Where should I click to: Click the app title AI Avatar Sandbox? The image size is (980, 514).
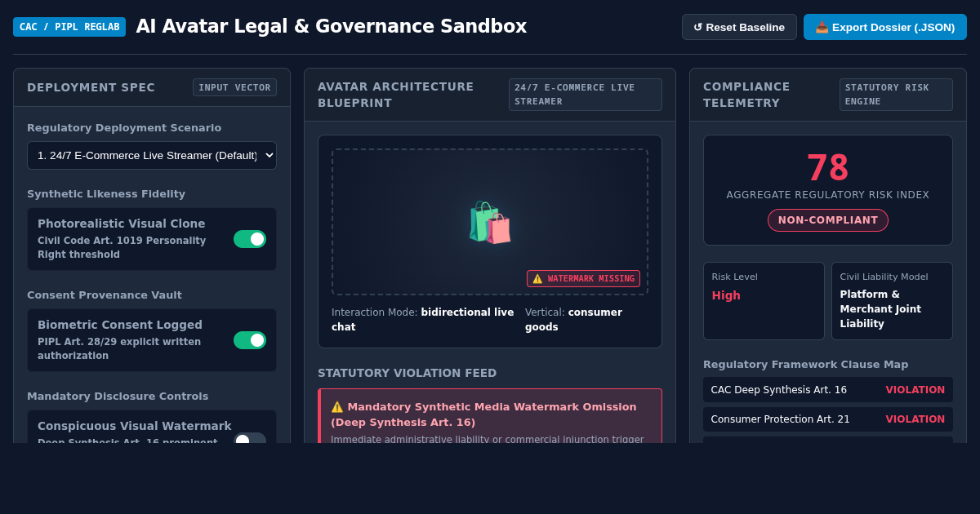click(332, 26)
